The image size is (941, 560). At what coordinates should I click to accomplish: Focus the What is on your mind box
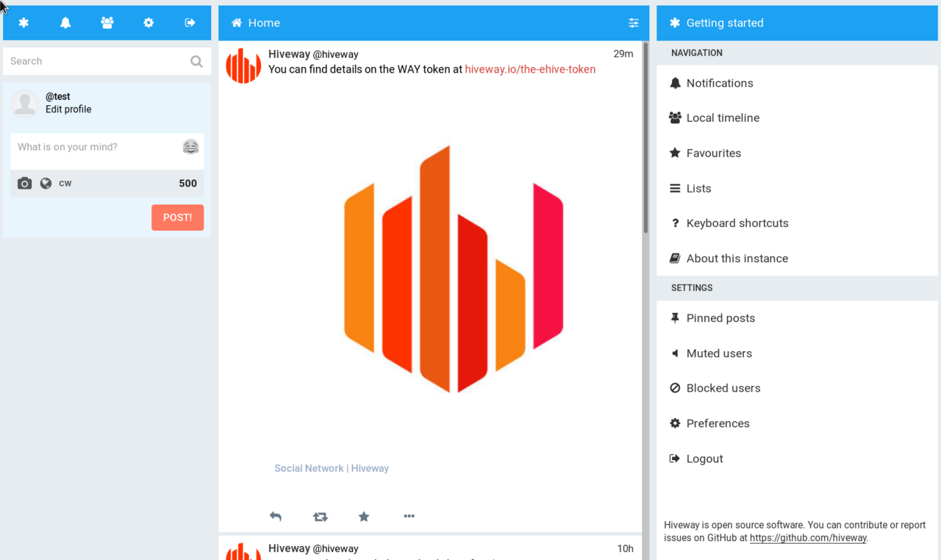pyautogui.click(x=107, y=151)
